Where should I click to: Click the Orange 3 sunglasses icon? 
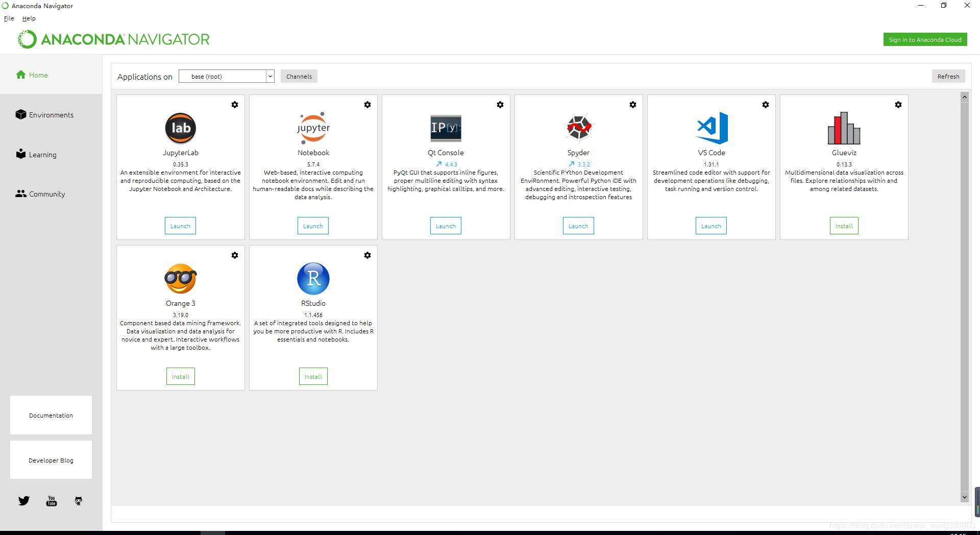click(181, 279)
